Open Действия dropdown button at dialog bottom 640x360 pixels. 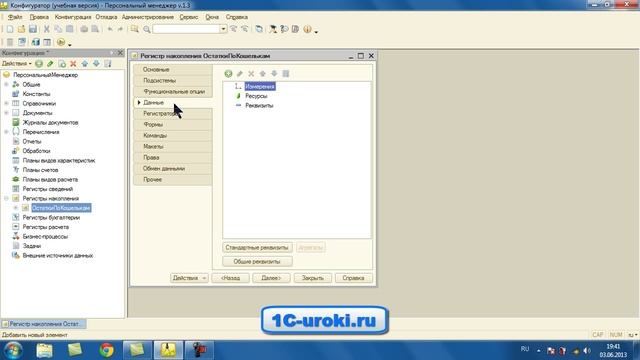[x=189, y=278]
